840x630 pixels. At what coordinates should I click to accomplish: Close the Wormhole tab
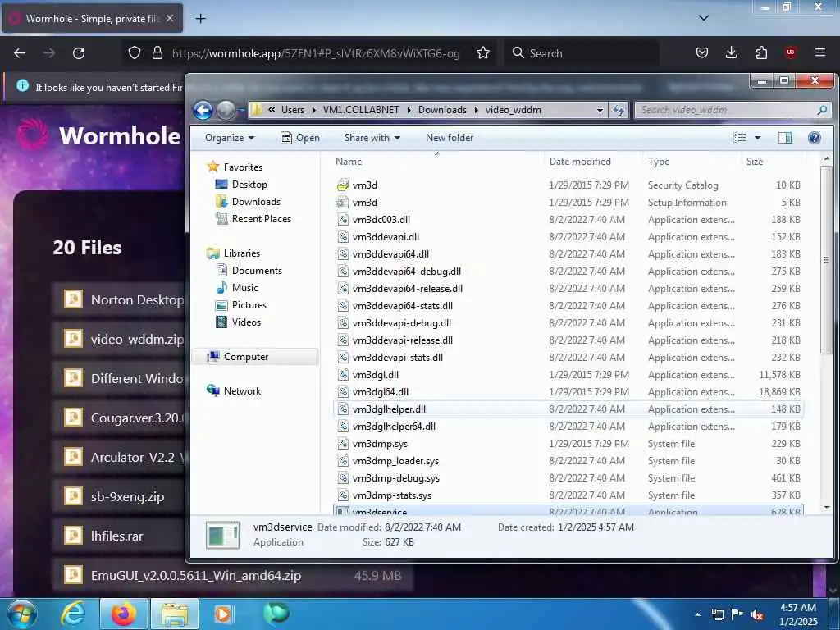pyautogui.click(x=169, y=18)
